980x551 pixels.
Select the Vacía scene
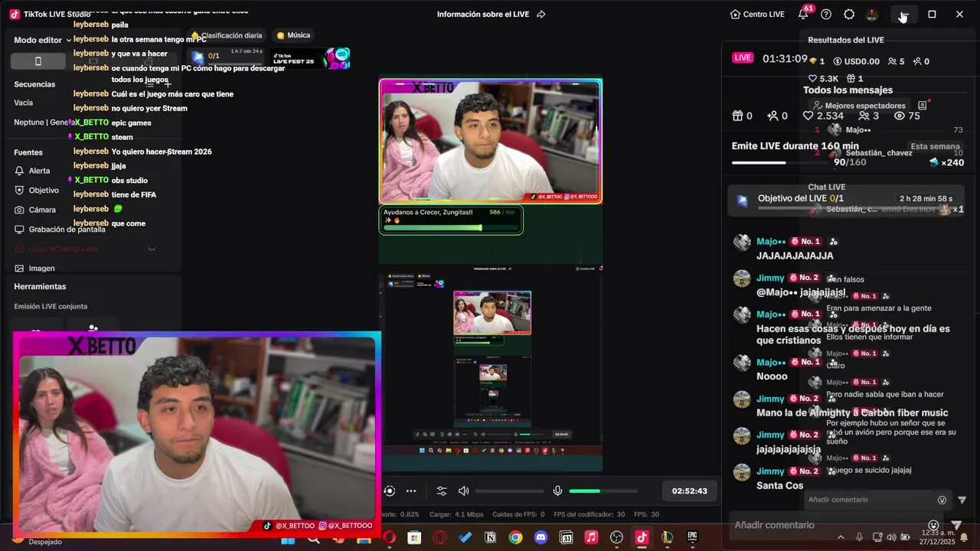(24, 103)
